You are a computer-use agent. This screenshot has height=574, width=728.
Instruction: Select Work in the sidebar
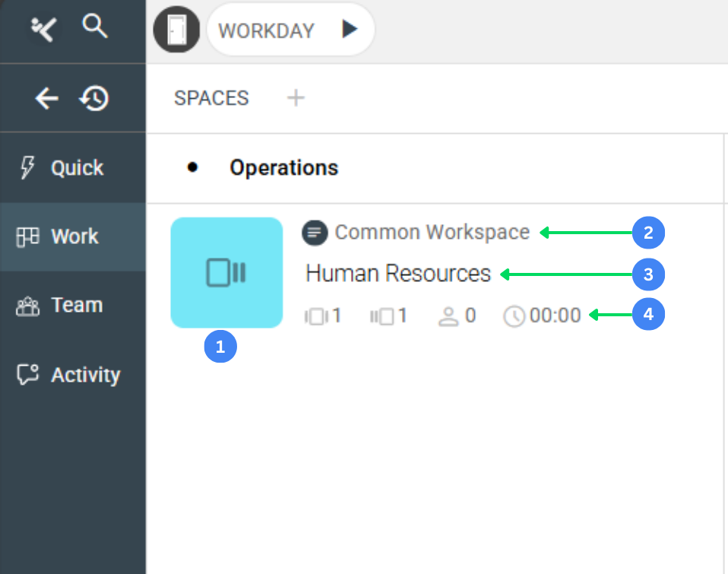click(73, 236)
